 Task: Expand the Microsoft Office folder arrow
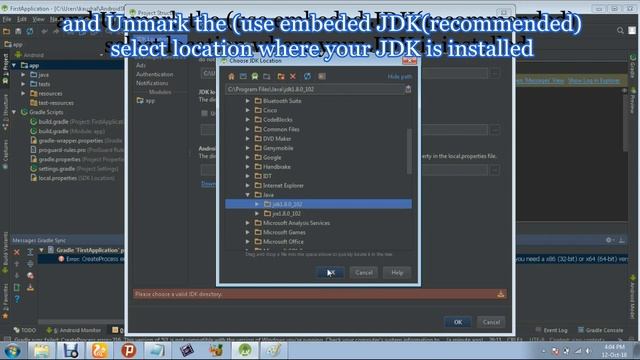pos(248,242)
